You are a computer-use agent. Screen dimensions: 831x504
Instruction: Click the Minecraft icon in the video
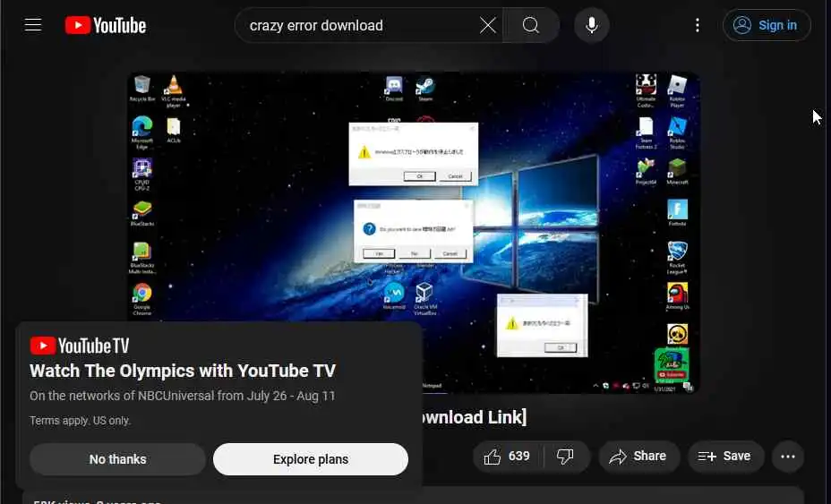[677, 171]
